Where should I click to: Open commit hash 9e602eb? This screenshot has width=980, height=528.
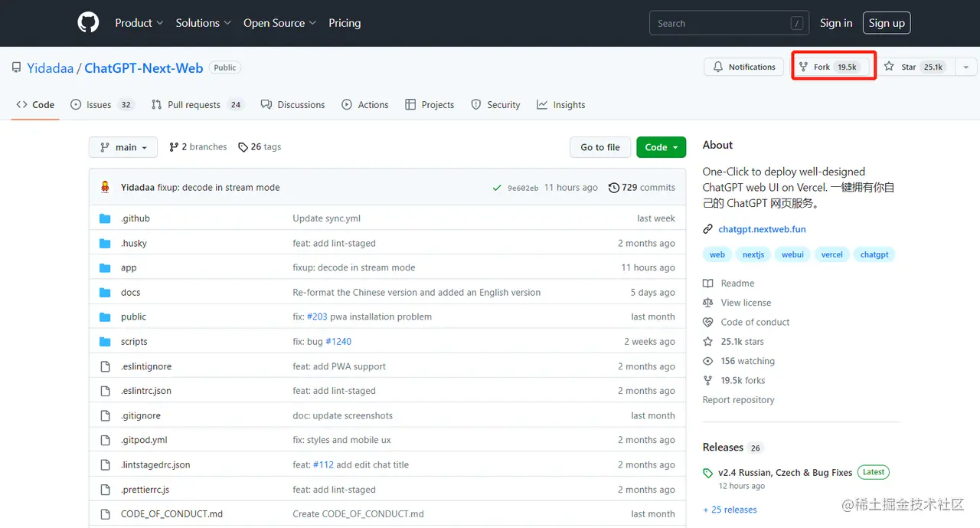523,188
